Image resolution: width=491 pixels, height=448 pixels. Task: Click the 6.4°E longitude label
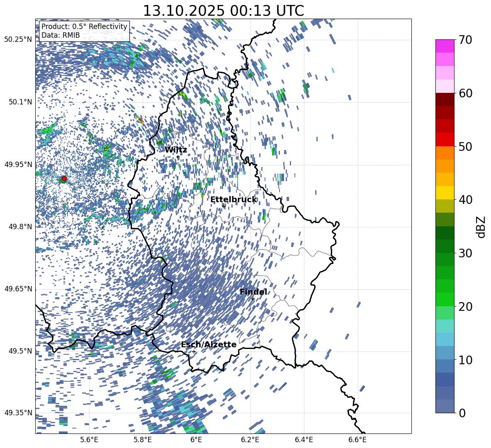click(304, 440)
